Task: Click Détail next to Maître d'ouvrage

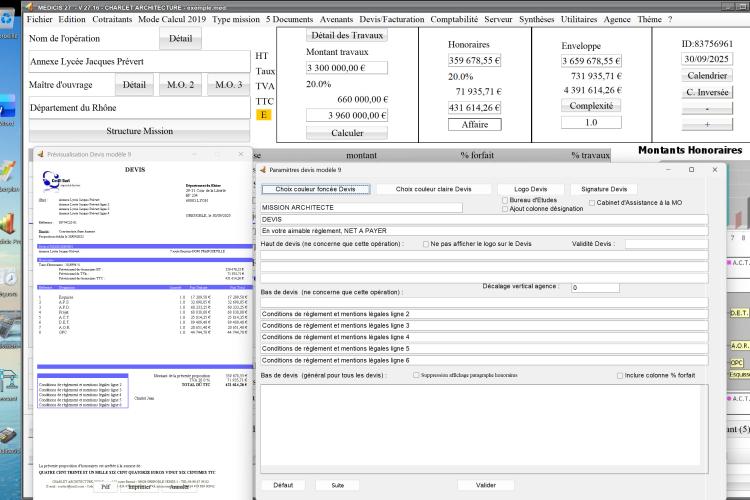Action: tap(134, 85)
